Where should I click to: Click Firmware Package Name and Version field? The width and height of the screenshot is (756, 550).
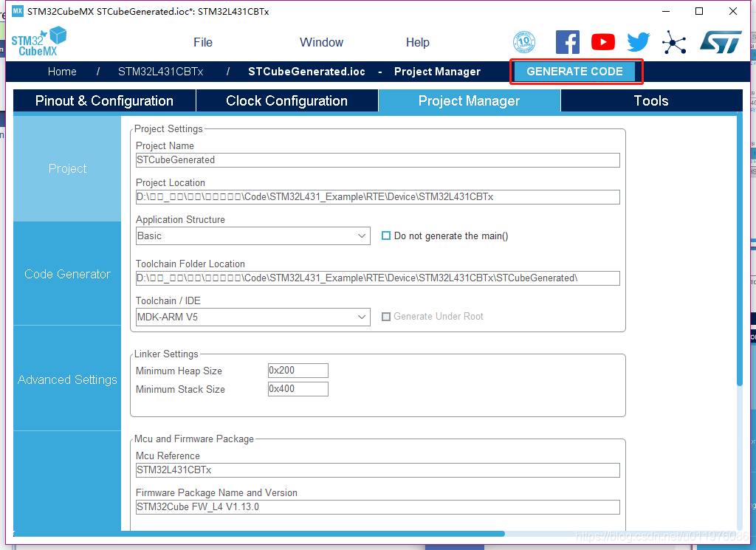[377, 507]
